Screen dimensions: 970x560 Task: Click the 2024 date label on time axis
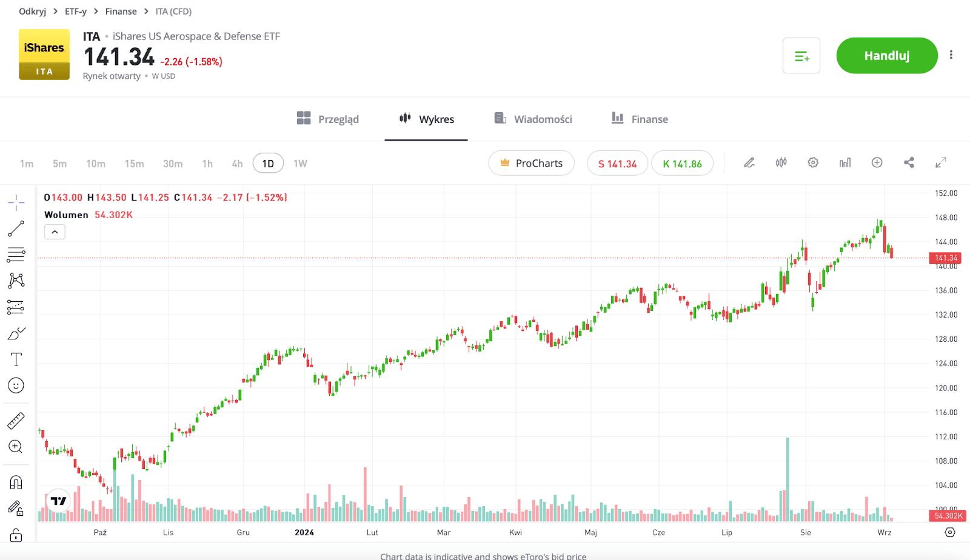click(x=304, y=532)
